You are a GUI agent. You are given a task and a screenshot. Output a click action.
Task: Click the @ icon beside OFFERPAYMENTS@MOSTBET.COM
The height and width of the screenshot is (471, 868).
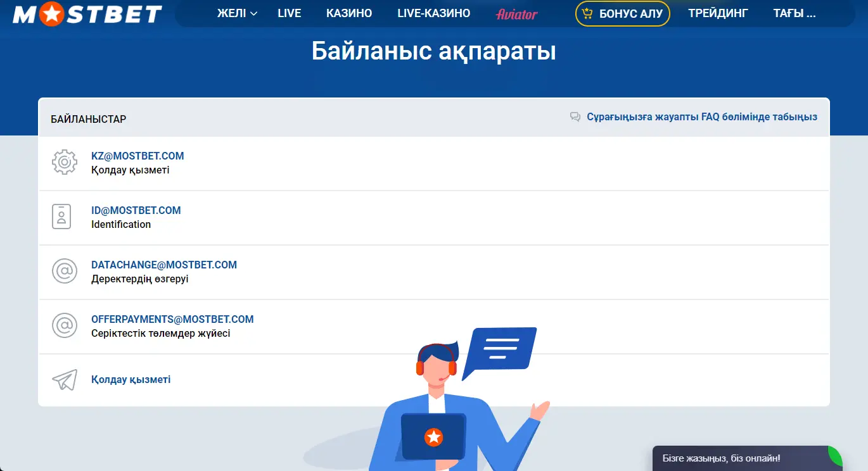coord(64,325)
